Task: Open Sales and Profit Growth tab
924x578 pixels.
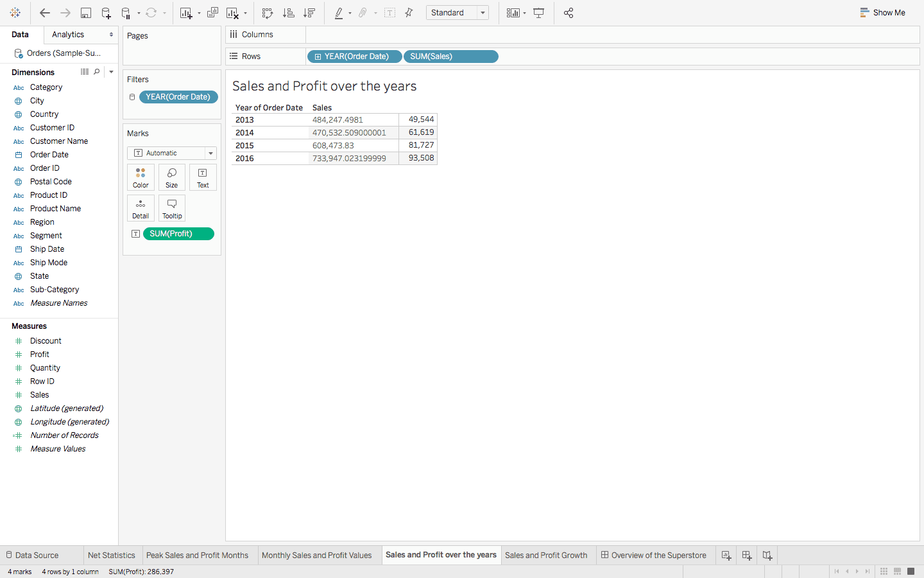Action: point(546,556)
